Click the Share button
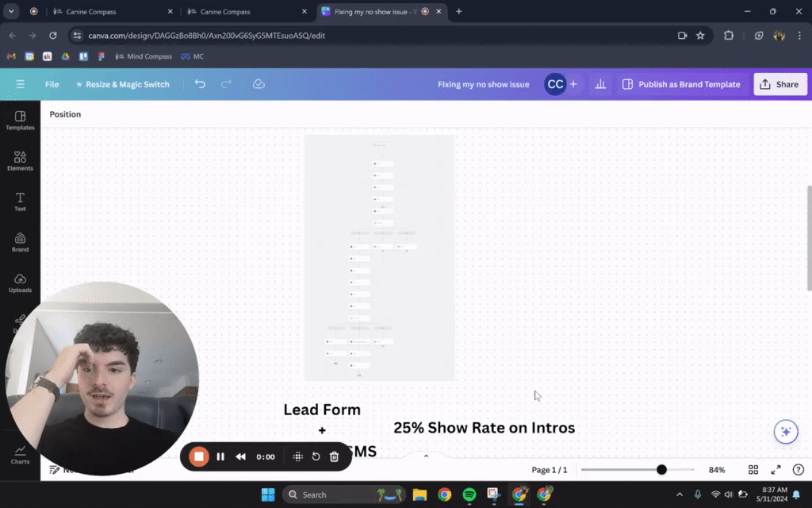 779,83
